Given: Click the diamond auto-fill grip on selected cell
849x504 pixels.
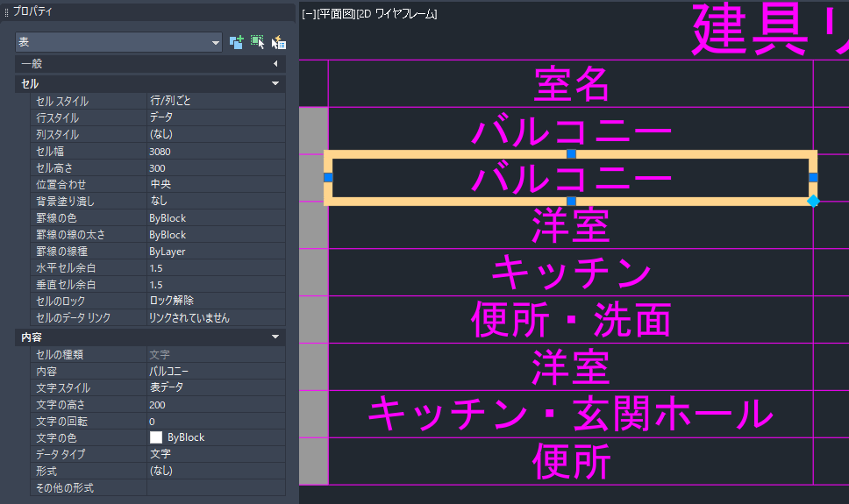Looking at the screenshot, I should tap(813, 202).
